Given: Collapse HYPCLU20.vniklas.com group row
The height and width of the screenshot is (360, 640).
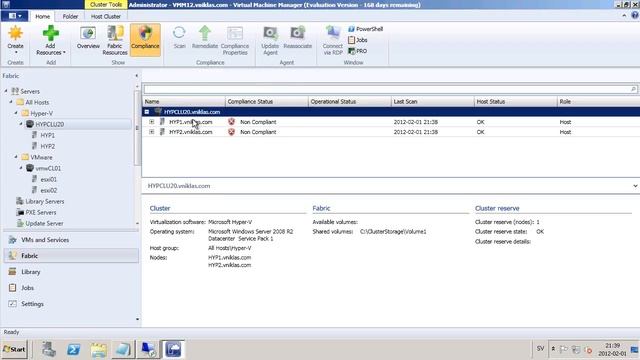Looking at the screenshot, I should click(147, 112).
